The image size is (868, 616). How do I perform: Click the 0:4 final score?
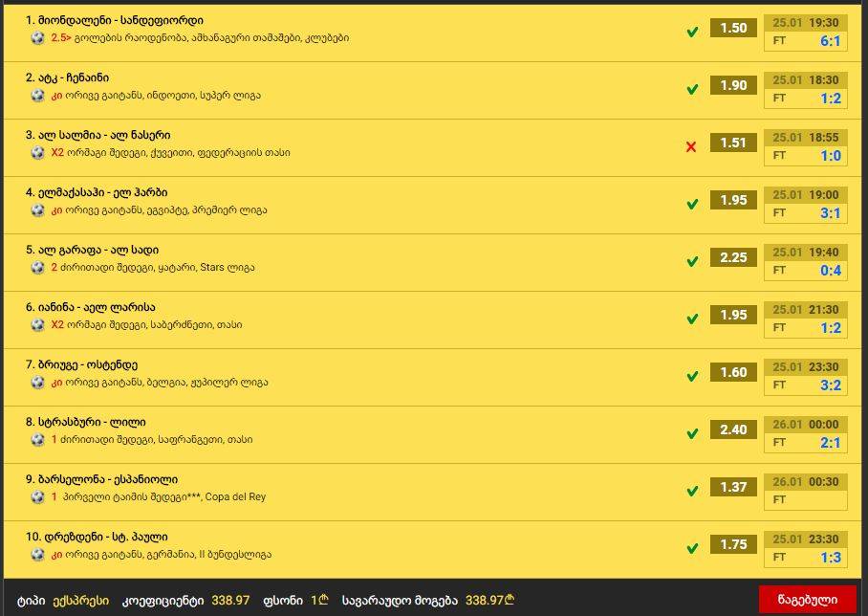click(831, 271)
